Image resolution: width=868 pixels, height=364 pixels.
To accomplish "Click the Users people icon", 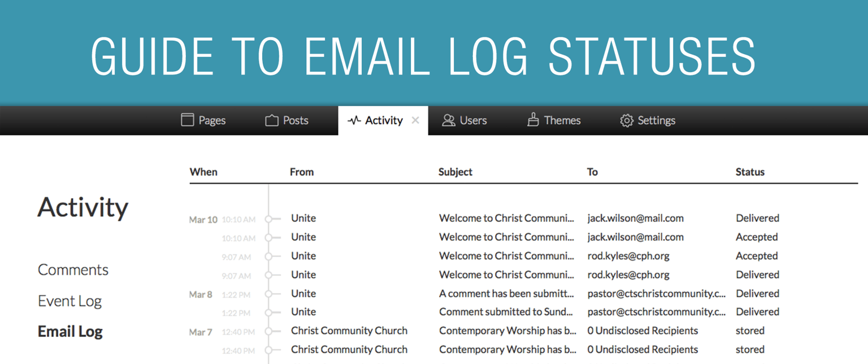I will pos(448,120).
